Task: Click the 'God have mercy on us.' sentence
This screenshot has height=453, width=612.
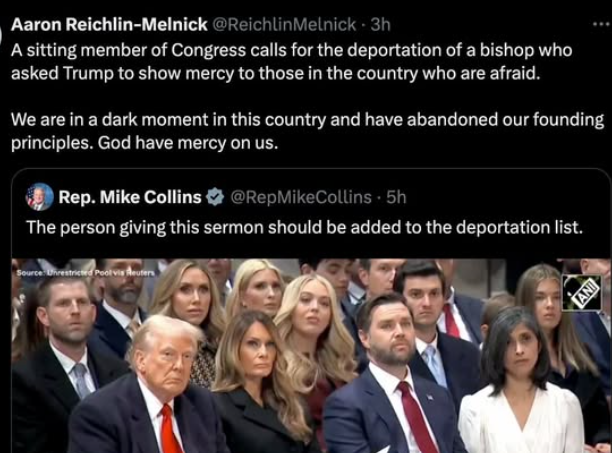Action: click(188, 143)
